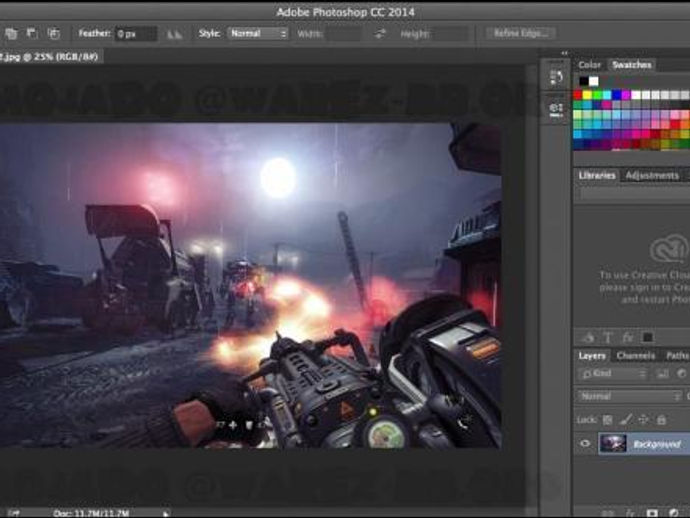Swap width and height arrows icon

[380, 34]
